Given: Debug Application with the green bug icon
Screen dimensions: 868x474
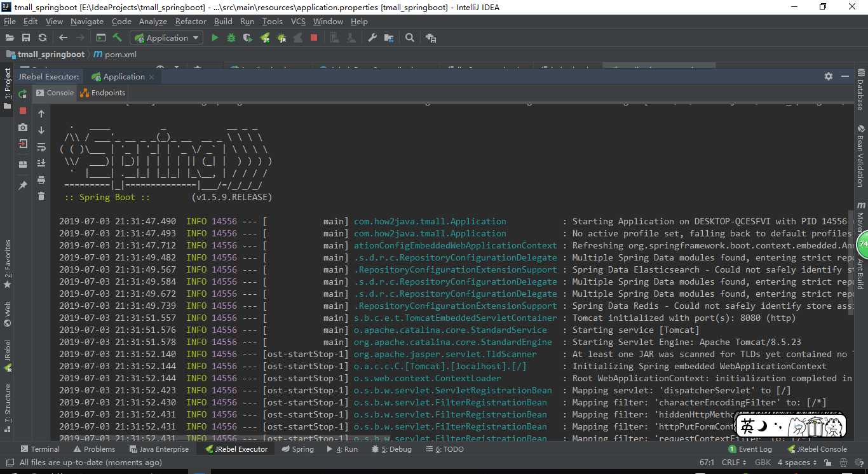Looking at the screenshot, I should pos(231,38).
